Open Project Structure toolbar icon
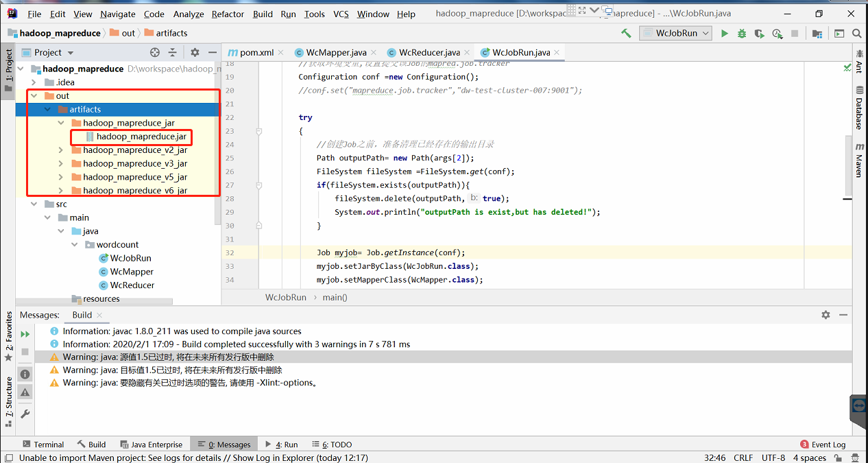Image resolution: width=868 pixels, height=463 pixels. pyautogui.click(x=817, y=33)
